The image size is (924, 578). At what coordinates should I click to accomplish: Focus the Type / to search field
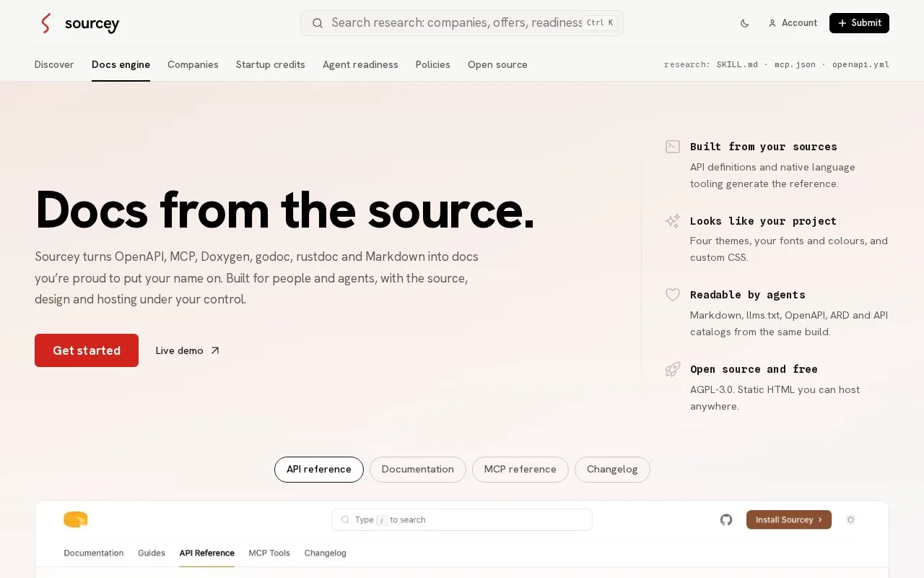(x=462, y=519)
